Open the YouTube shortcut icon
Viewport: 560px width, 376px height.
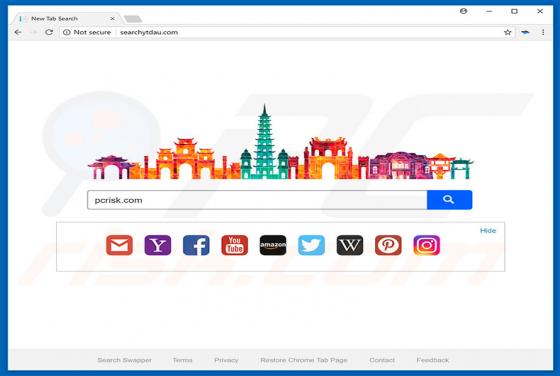tap(234, 245)
